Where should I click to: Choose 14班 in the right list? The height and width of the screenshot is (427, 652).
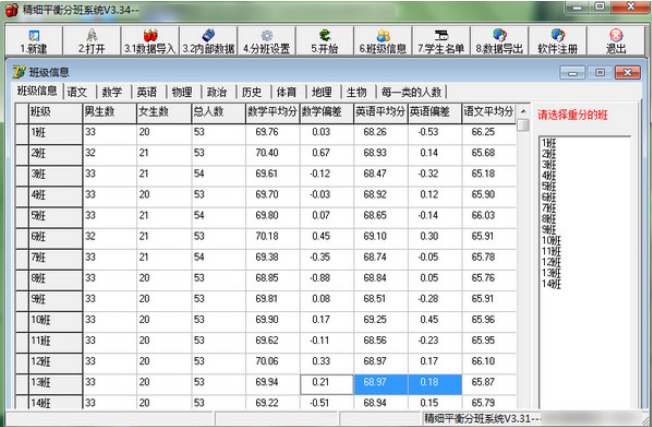pos(549,284)
